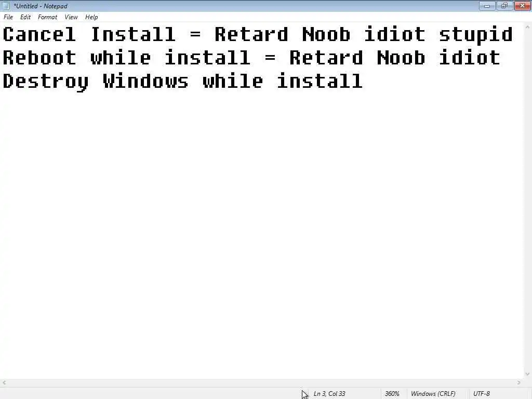
Task: Minimize the Notepad window
Action: coord(487,6)
